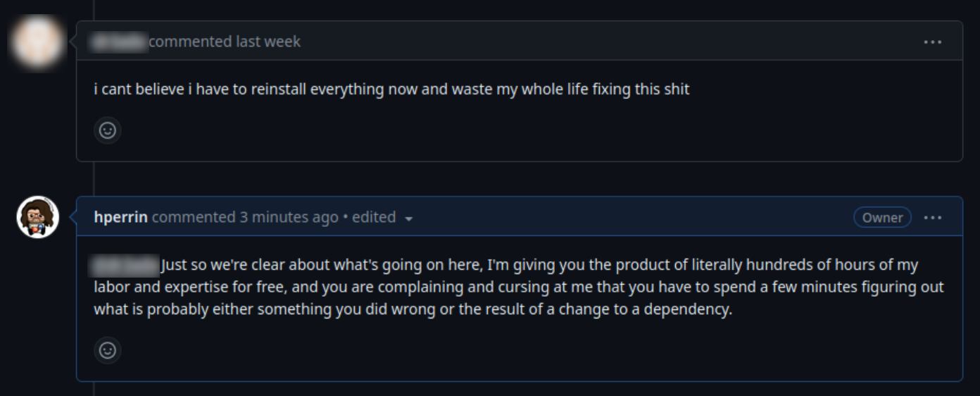980x396 pixels.
Task: Click hperrin's cartoon avatar picture
Action: click(x=38, y=217)
